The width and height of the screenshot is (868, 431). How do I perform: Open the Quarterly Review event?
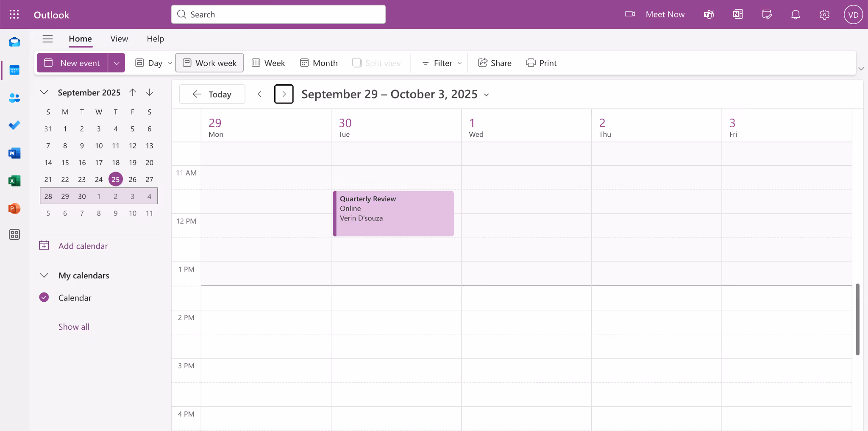393,214
